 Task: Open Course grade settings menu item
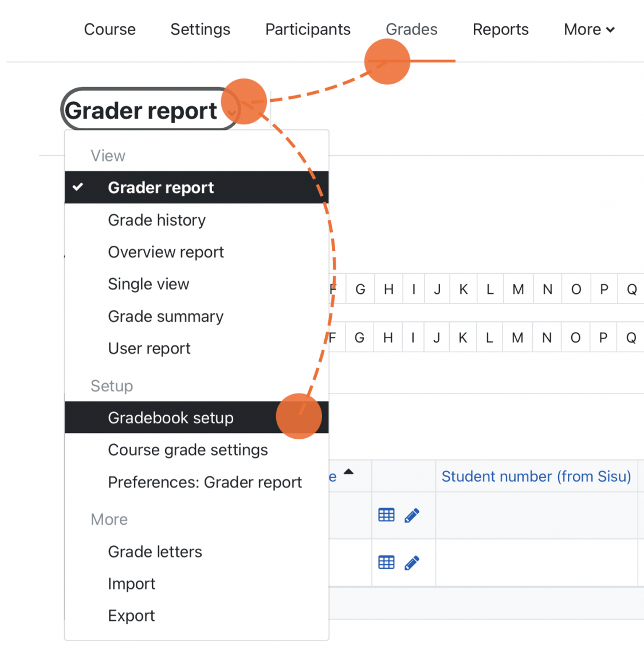click(187, 450)
